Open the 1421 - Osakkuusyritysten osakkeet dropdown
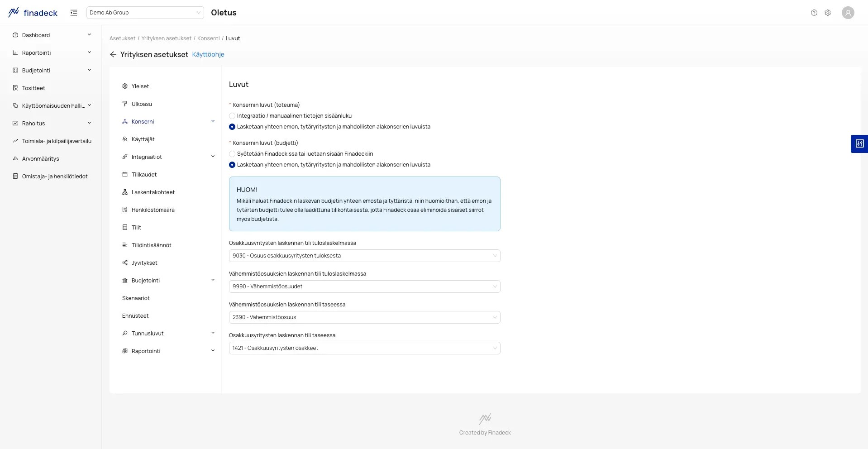868x449 pixels. pos(364,348)
